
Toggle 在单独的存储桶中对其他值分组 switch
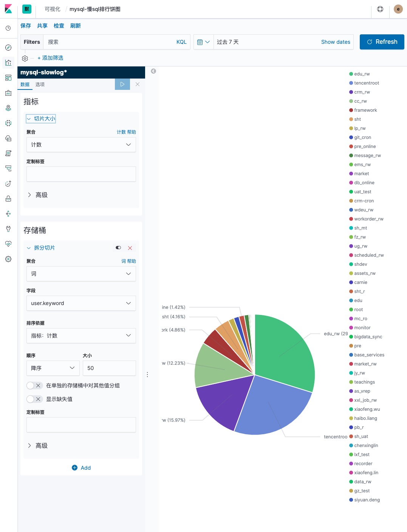pos(34,386)
